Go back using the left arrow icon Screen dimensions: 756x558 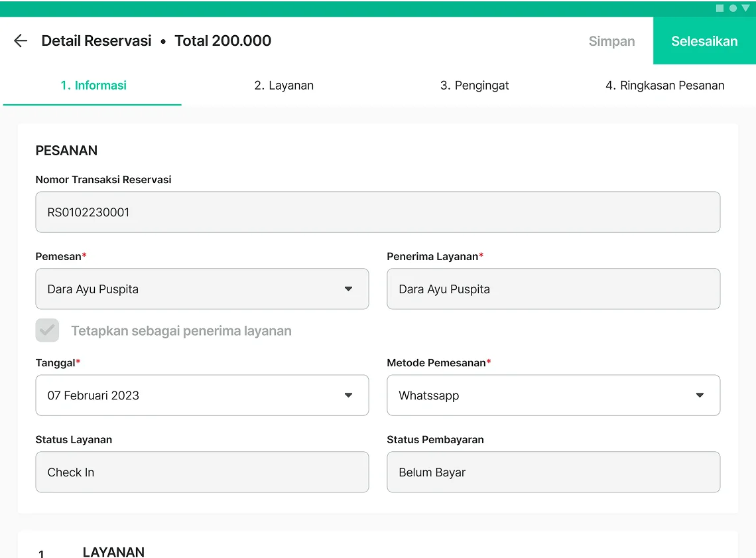21,41
